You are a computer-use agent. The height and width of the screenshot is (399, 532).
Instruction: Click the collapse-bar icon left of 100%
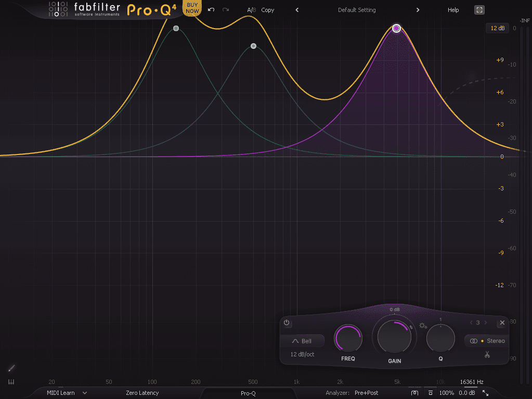[x=430, y=393]
